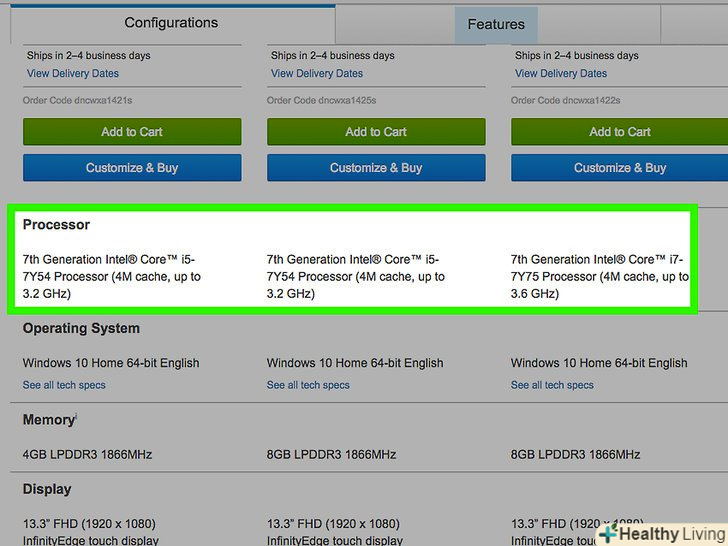
Task: Customize & Buy the dncwxa1425s configuration
Action: [376, 168]
